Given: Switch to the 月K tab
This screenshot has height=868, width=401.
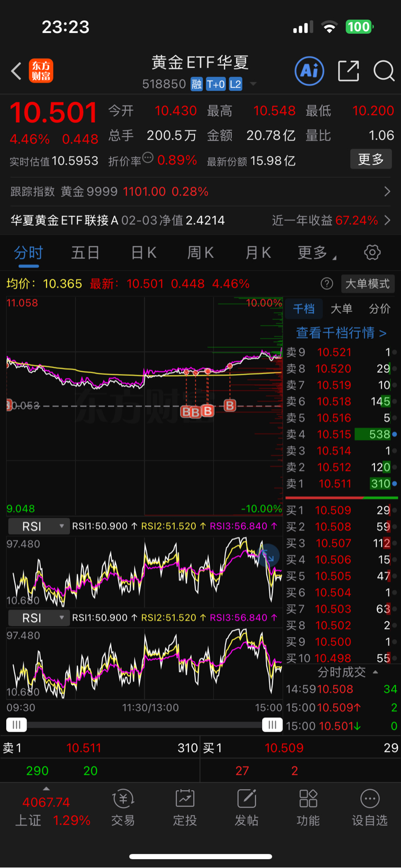Looking at the screenshot, I should click(x=258, y=253).
